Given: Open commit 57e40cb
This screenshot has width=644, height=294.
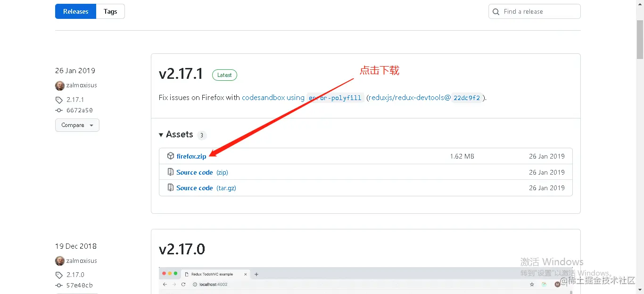Looking at the screenshot, I should [x=80, y=286].
